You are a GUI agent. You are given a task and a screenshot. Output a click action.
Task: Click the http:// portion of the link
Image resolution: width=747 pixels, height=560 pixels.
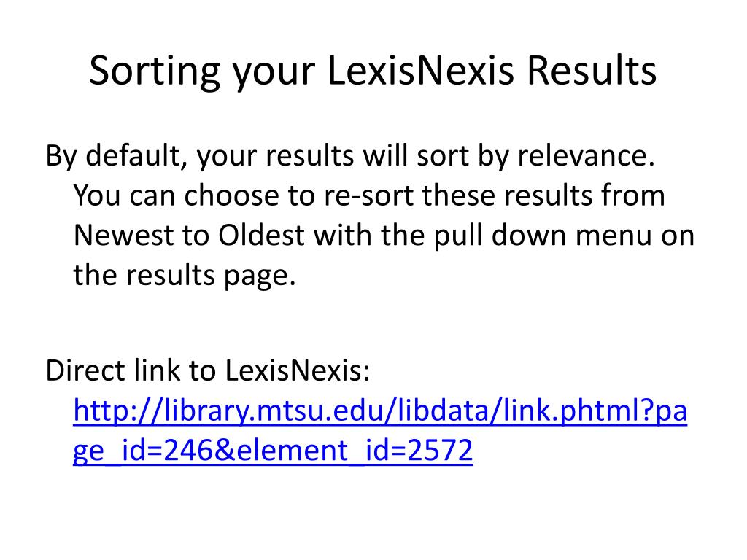(x=118, y=411)
